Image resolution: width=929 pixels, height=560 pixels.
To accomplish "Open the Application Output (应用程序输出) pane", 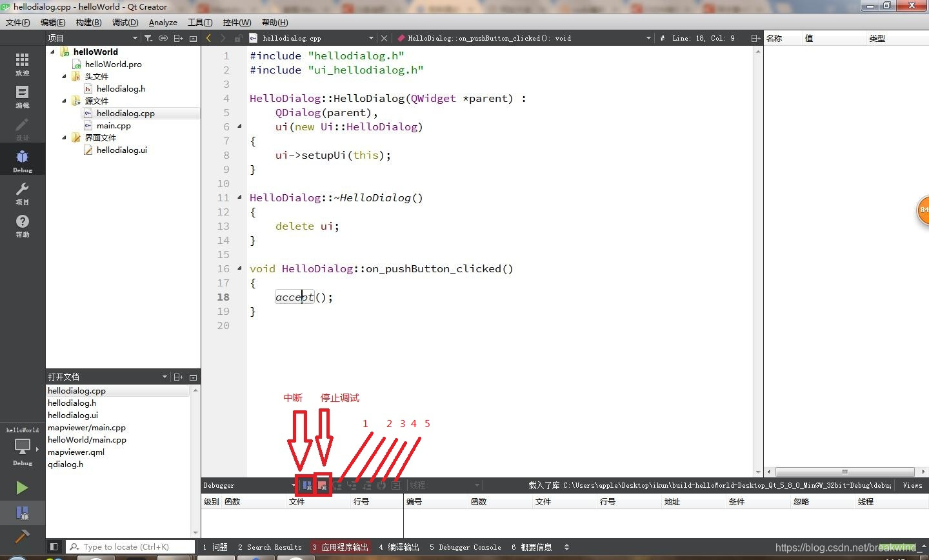I will (x=340, y=547).
